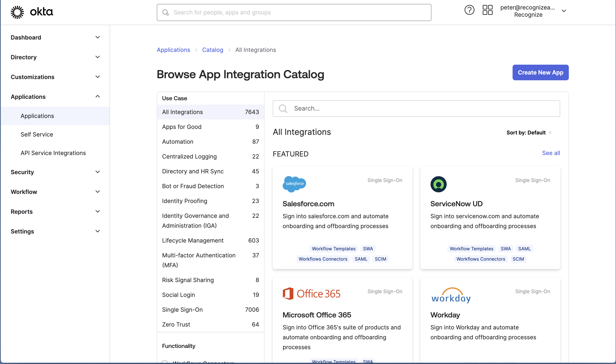Viewport: 616px width, 364px height.
Task: Click the Search for people, apps and groups field
Action: coord(294,13)
